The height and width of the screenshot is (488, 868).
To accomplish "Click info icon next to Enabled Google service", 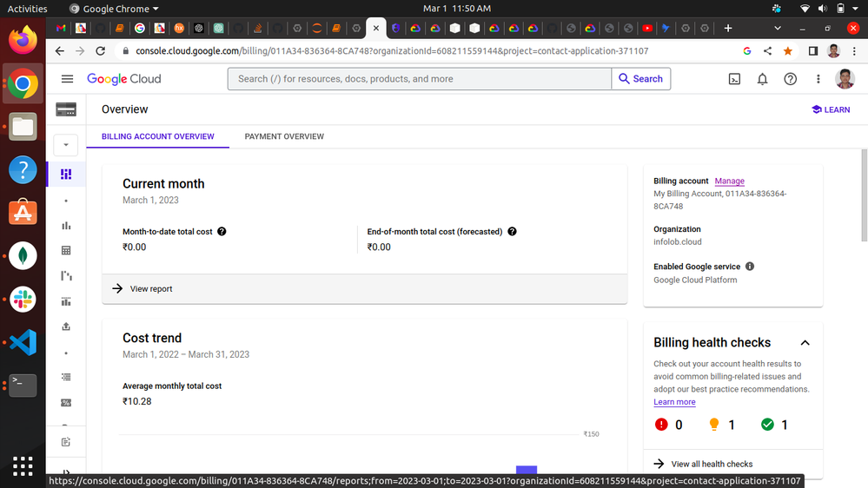I will coord(750,266).
